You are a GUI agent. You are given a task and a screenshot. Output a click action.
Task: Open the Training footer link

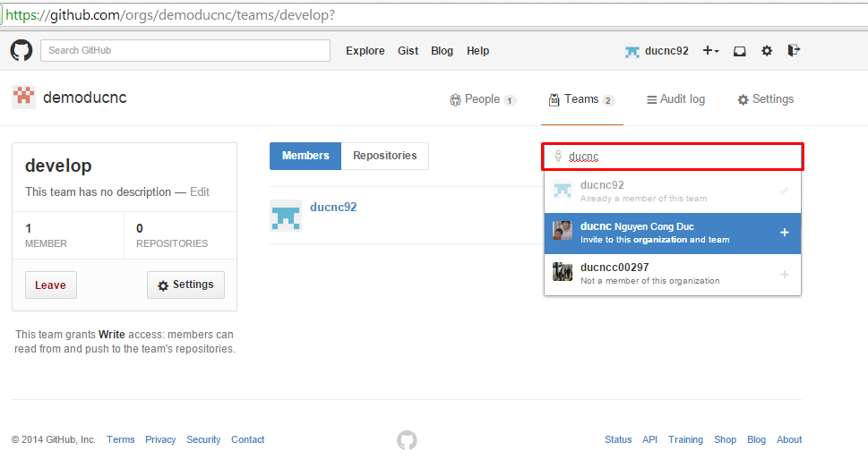[x=685, y=439]
